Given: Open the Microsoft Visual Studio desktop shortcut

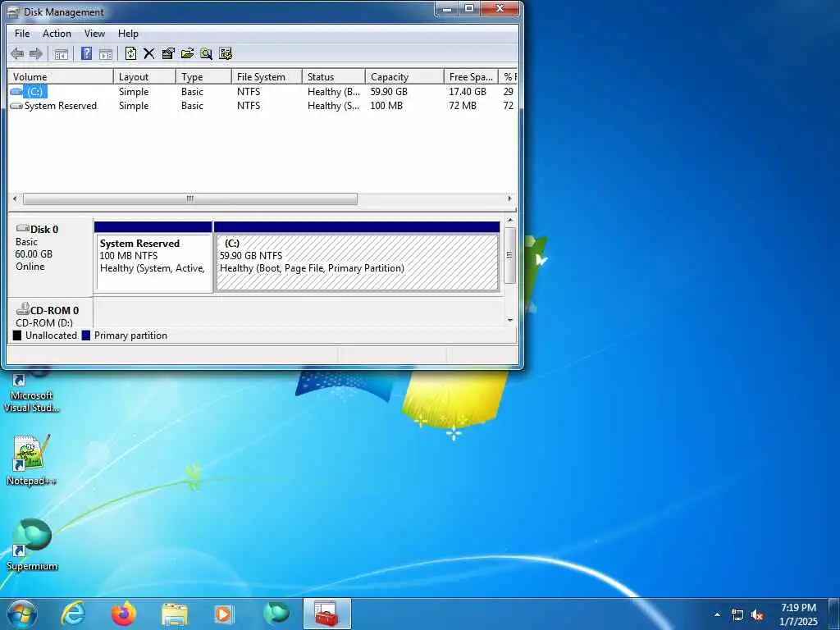Looking at the screenshot, I should coord(31,391).
